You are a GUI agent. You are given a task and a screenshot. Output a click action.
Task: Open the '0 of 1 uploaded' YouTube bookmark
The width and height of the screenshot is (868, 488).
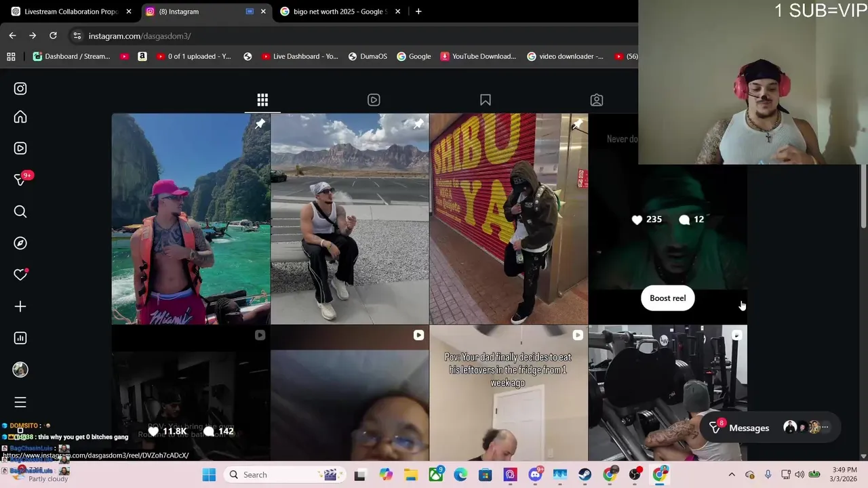[x=193, y=56]
